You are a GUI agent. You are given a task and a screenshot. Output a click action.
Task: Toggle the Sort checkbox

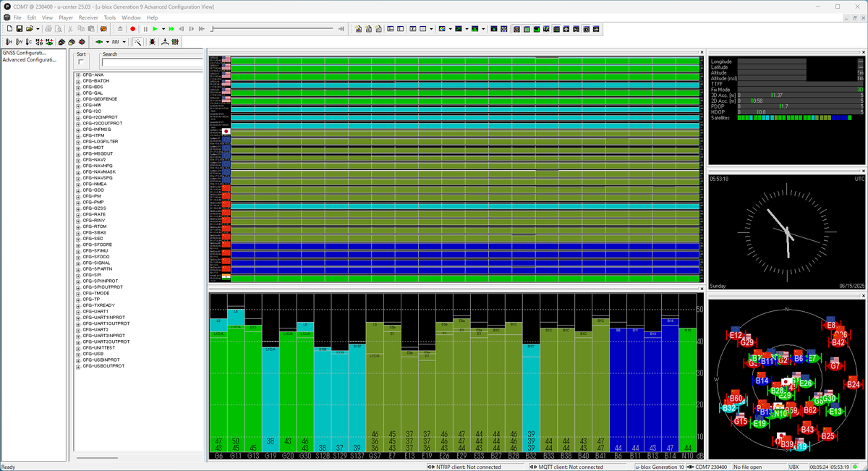pyautogui.click(x=81, y=63)
